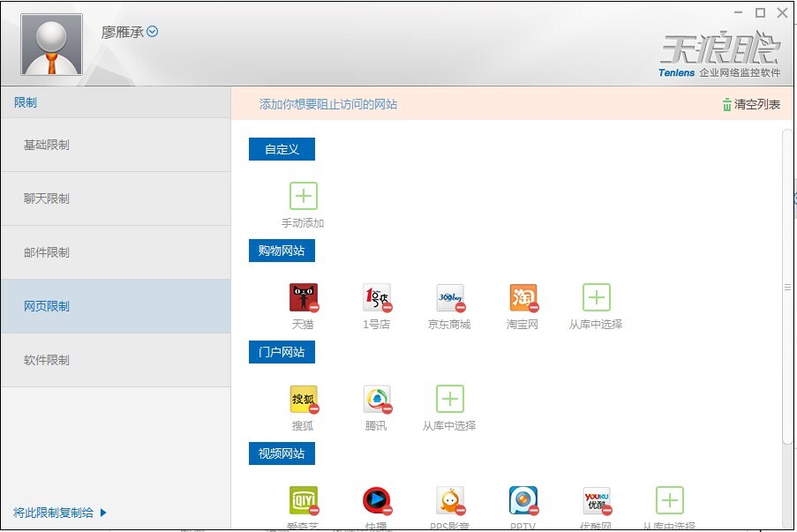This screenshot has width=797, height=532.
Task: Click the 门户网站 category button
Action: pos(282,352)
